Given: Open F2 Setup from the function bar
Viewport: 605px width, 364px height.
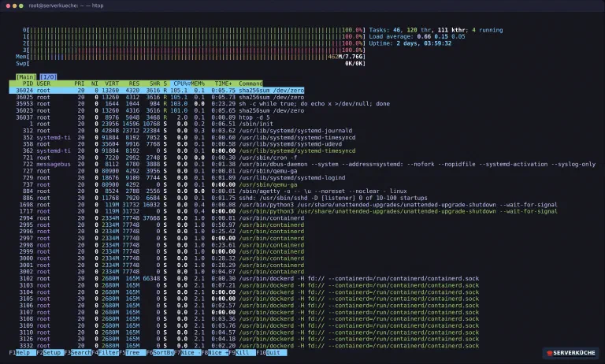Looking at the screenshot, I should click(x=50, y=352).
